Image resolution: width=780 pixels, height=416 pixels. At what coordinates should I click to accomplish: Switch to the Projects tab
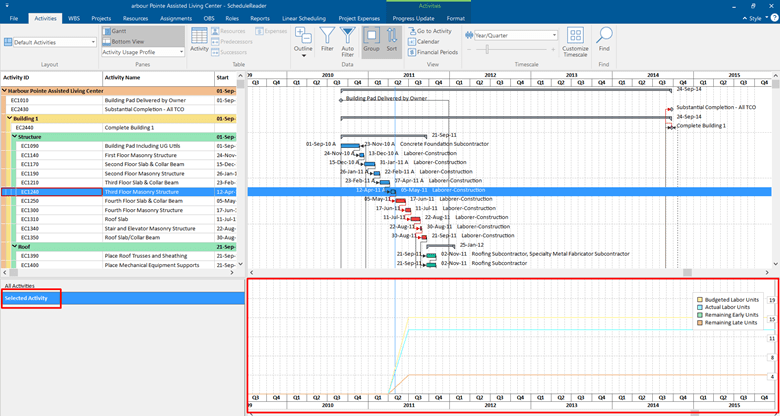101,18
